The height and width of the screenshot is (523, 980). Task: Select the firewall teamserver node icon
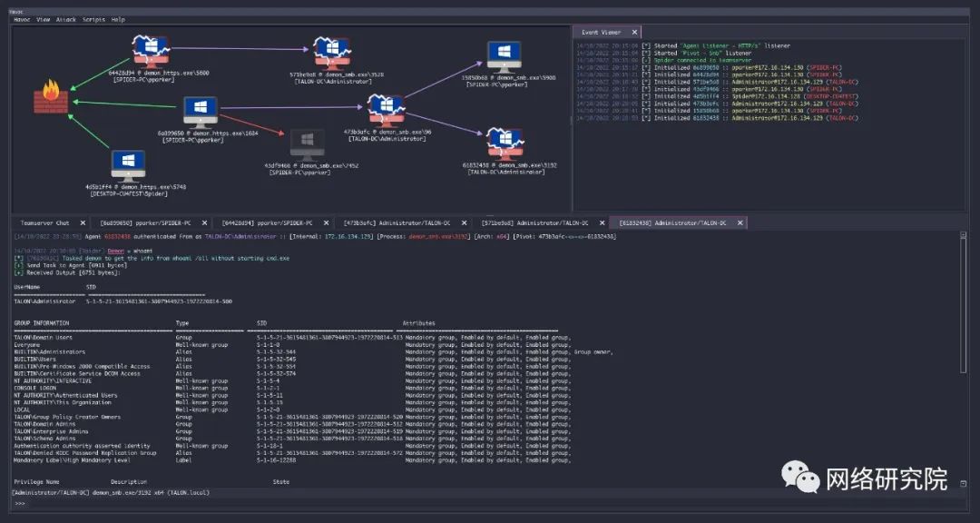coord(51,97)
